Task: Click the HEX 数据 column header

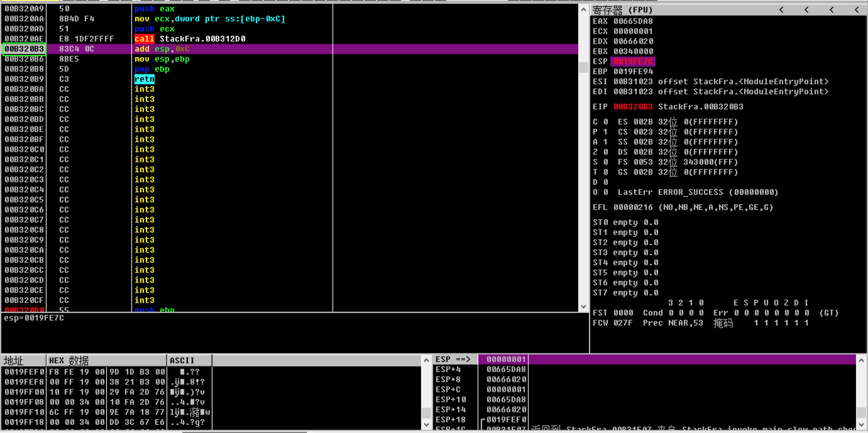Action: point(107,360)
